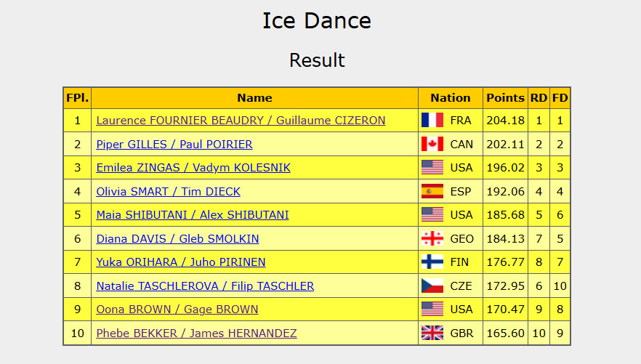Viewport: 641px width, 364px height.
Task: Open Piper GILLES / Paul POIRIER link
Action: click(174, 145)
